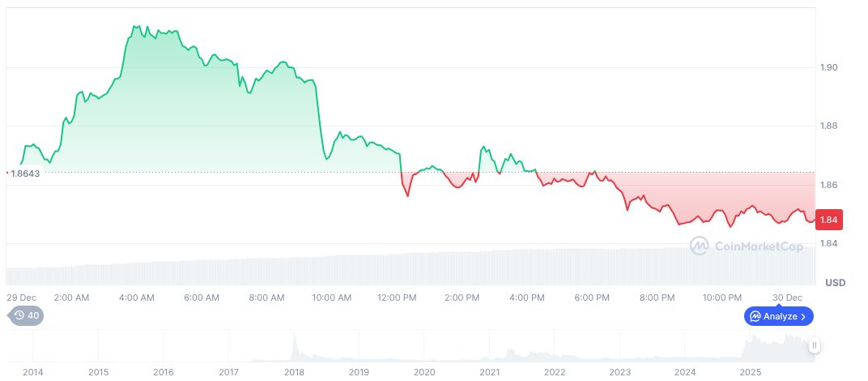Expand the chevron arrow on Analyze
The height and width of the screenshot is (381, 868).
point(804,316)
